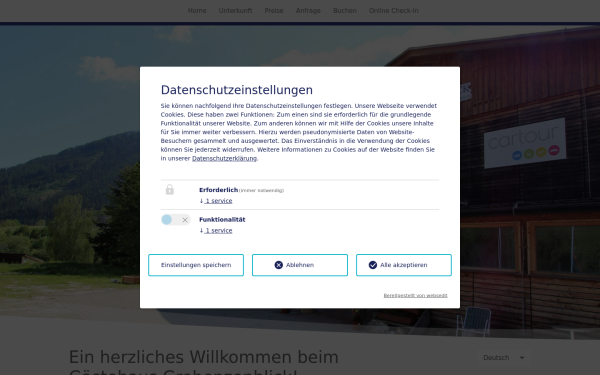Click the Datenschutzeinstellungen heading

[236, 90]
